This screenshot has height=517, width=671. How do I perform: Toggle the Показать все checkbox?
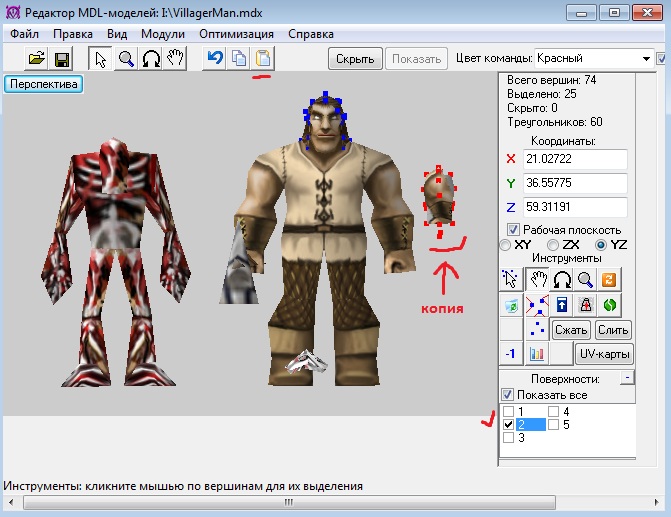coord(508,395)
